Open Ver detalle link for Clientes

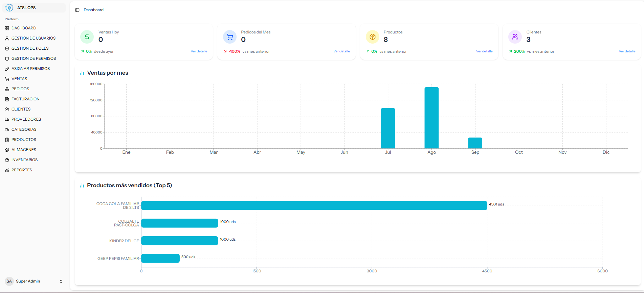[627, 51]
